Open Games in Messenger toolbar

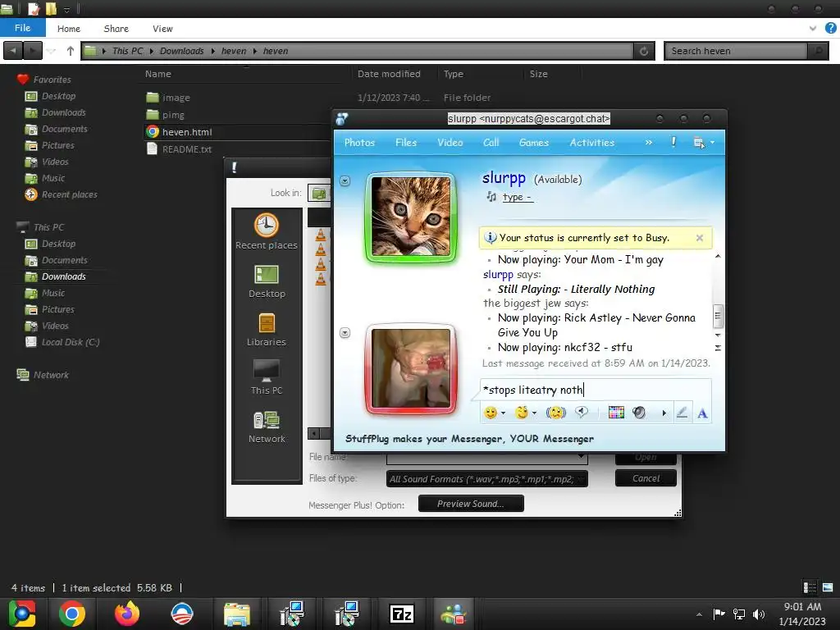[533, 143]
